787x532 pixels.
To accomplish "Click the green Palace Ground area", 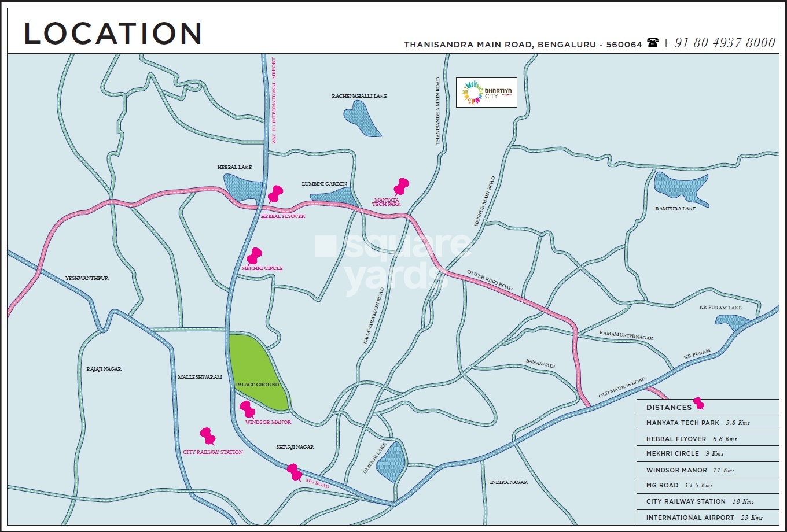I will pos(258,373).
